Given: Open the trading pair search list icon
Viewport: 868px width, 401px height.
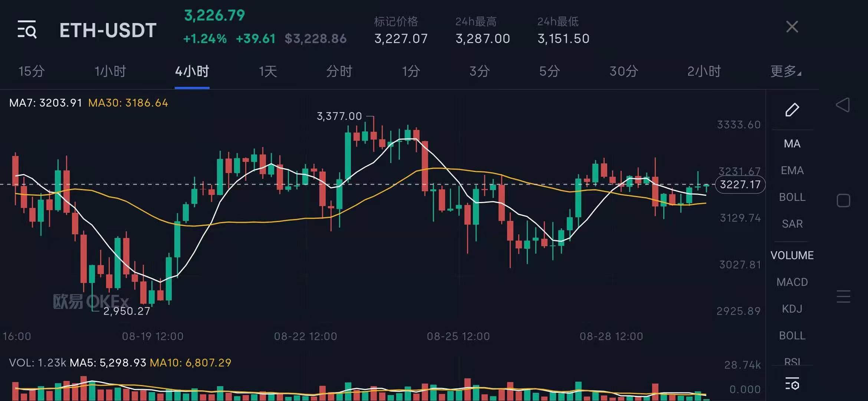Looking at the screenshot, I should [27, 29].
